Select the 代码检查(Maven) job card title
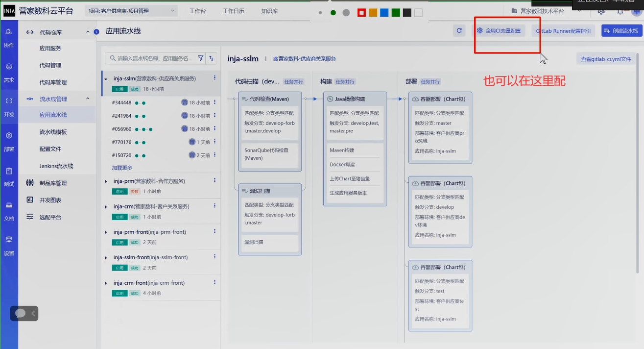Viewport: 644px width, 349px height. click(x=269, y=99)
